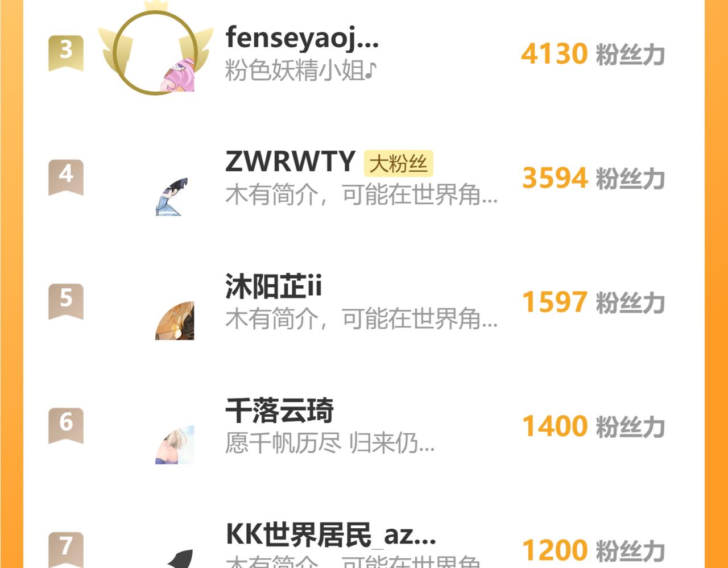Click the 大粉丝 badge next to ZWRWTY
Screen dimensions: 728x568
pos(398,164)
